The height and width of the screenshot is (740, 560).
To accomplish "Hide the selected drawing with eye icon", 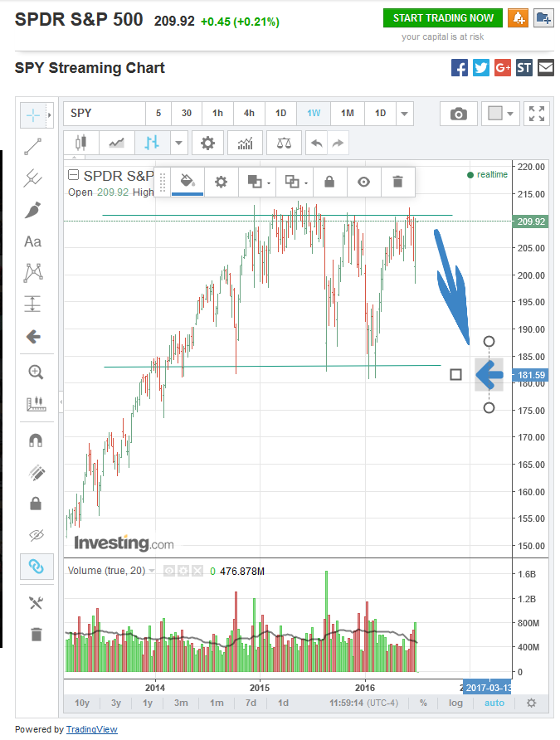I will coord(363,182).
